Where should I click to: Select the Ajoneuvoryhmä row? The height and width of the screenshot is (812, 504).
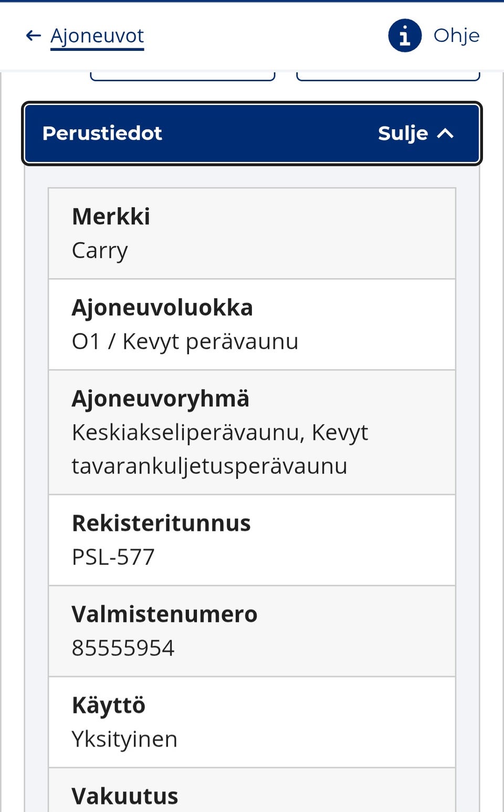click(252, 433)
